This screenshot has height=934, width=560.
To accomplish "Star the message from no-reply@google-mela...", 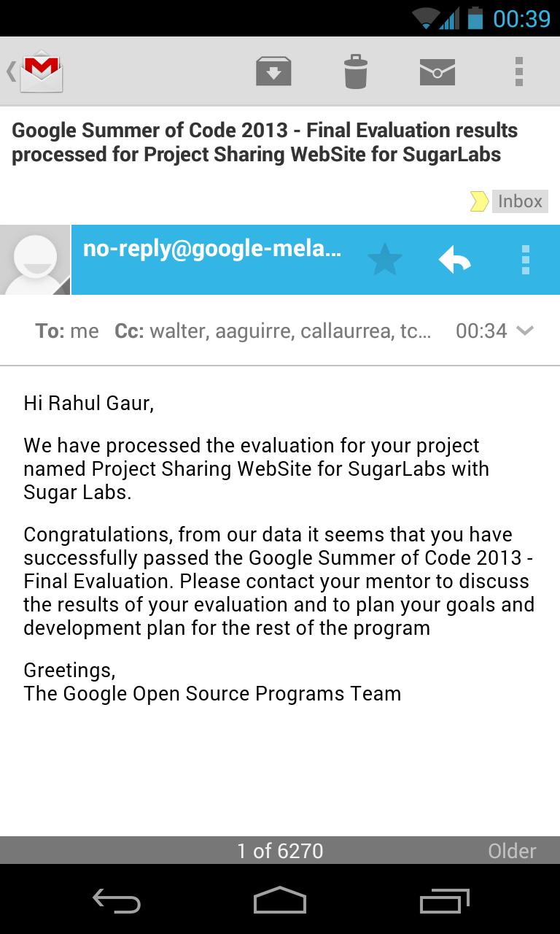I will click(384, 259).
